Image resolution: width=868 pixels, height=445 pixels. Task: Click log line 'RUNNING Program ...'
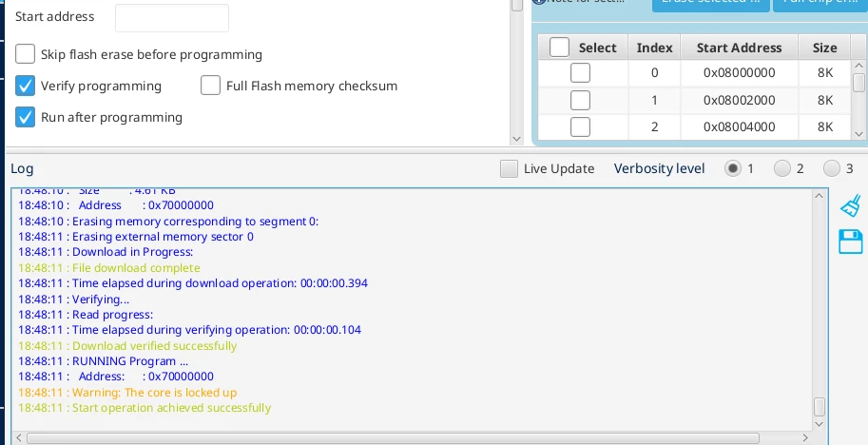[103, 361]
